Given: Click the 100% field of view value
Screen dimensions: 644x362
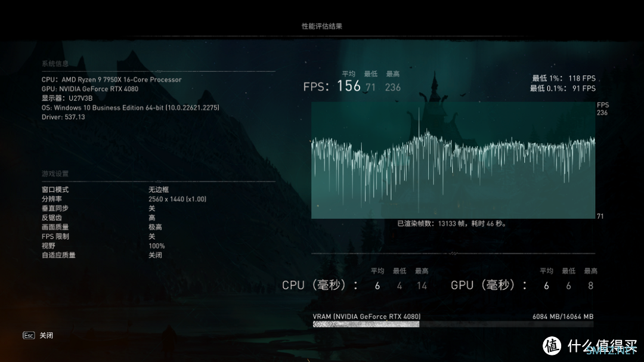Looking at the screenshot, I should coord(156,246).
